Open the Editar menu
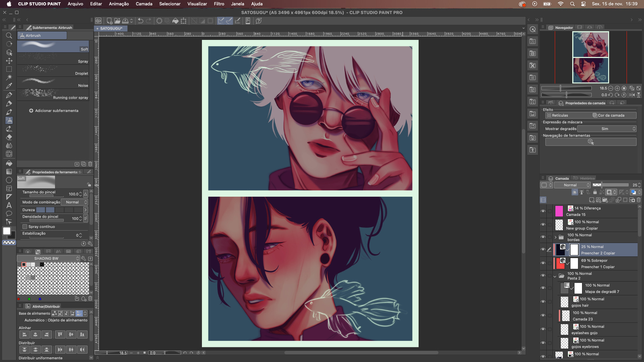The height and width of the screenshot is (362, 644). pos(96,4)
